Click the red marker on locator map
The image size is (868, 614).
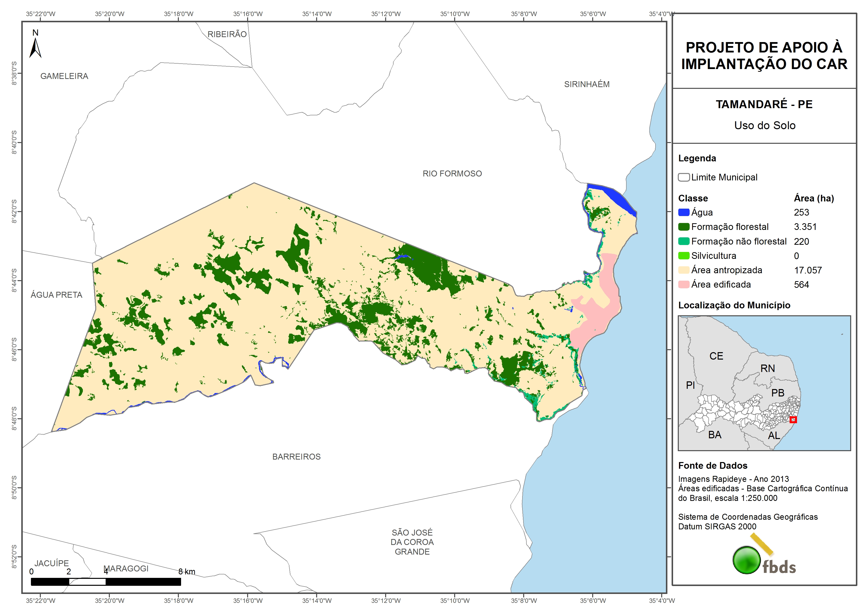793,419
